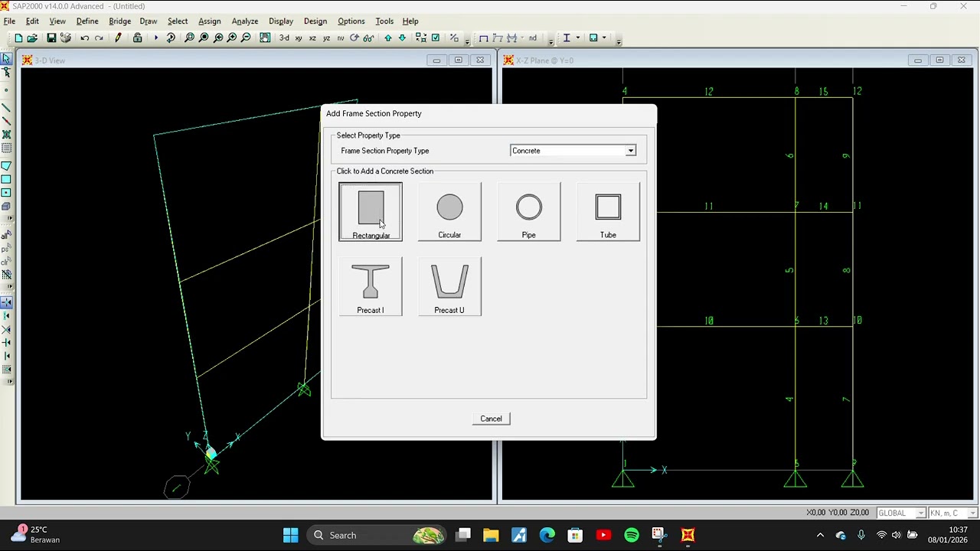
Task: Click the pencil refresh window icon
Action: [118, 37]
